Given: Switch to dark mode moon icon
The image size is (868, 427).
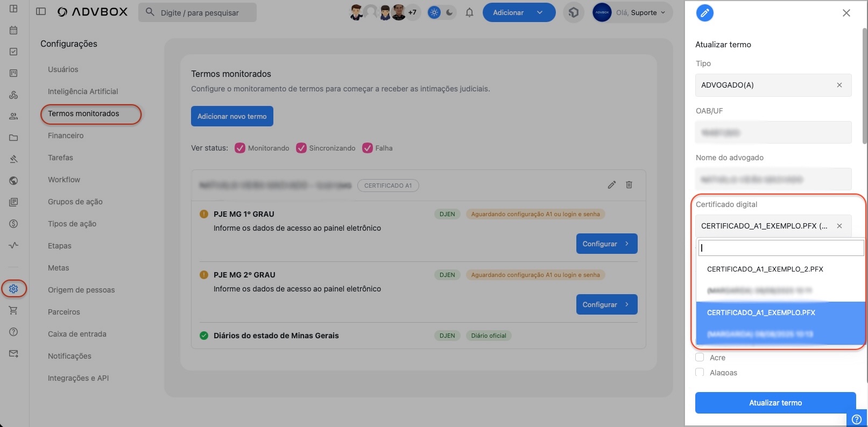Looking at the screenshot, I should click(x=449, y=12).
